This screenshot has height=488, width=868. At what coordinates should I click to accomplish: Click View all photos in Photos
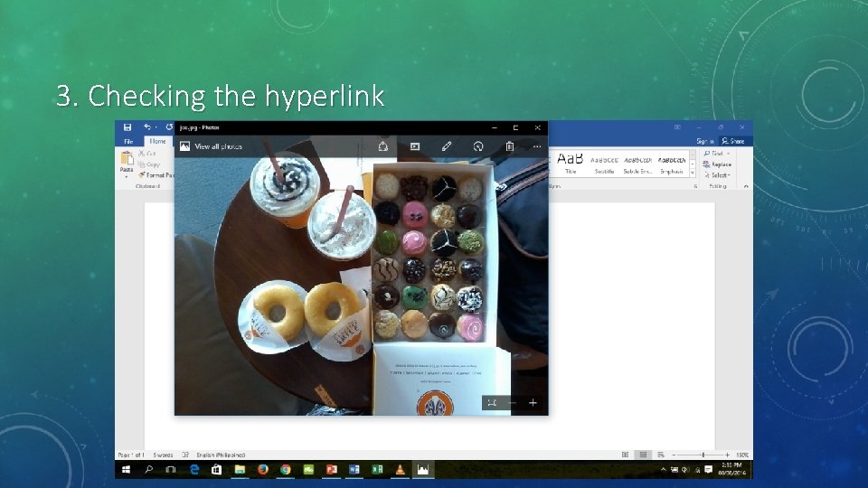(x=212, y=146)
